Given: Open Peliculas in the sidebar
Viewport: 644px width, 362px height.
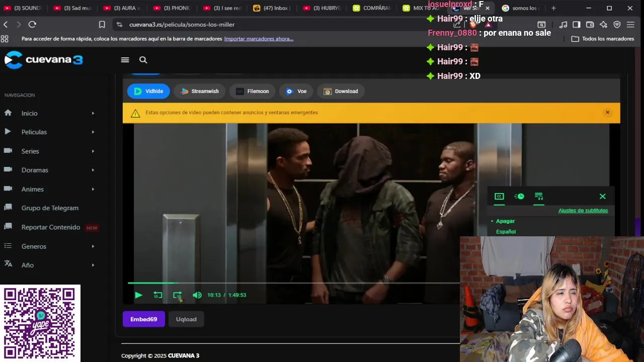Looking at the screenshot, I should (34, 132).
